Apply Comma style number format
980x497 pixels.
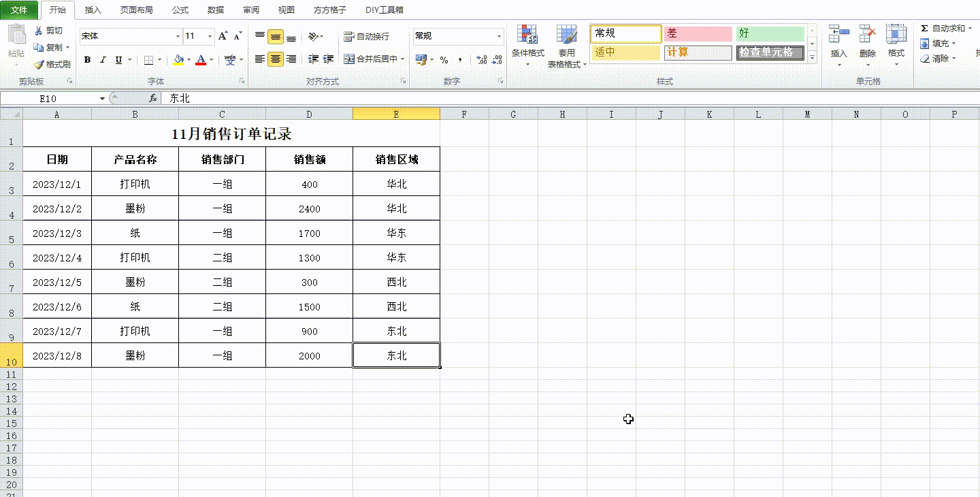(x=460, y=60)
